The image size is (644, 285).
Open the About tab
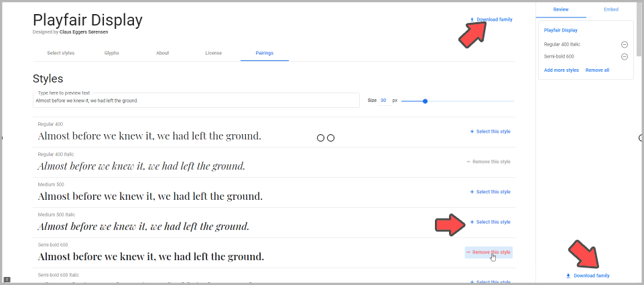(x=162, y=53)
